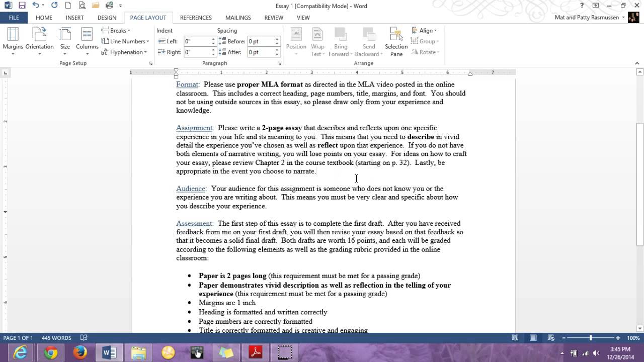Switch to the REVIEW tab
Screen dimensions: 644x362
tap(274, 18)
